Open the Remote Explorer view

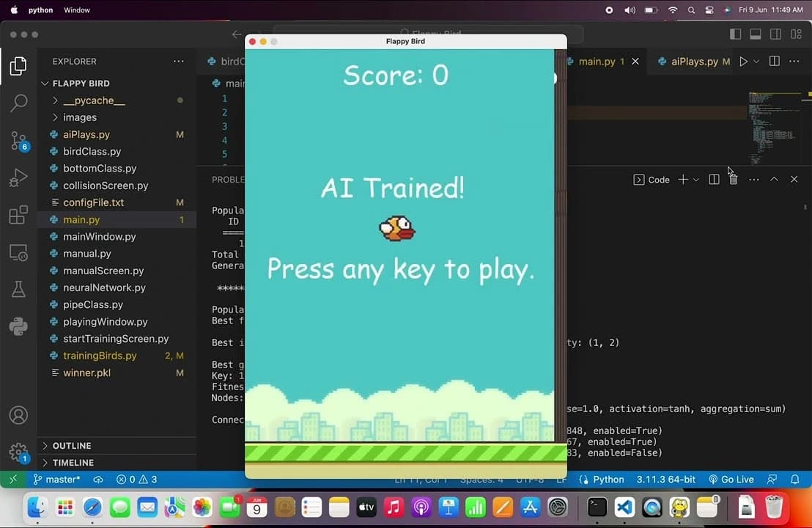coord(18,252)
